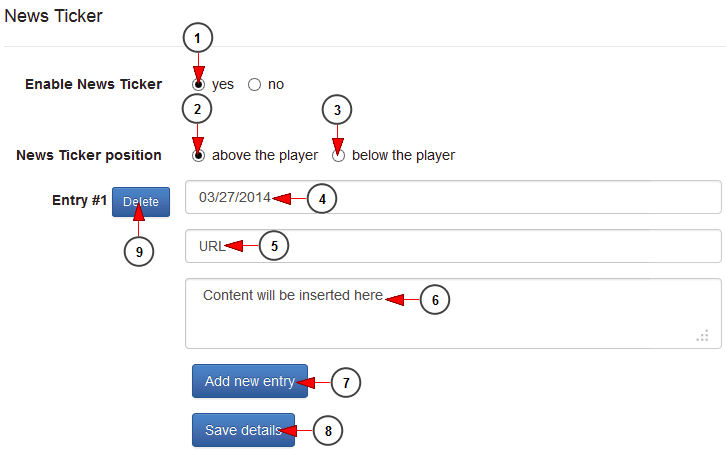Click annotation marker number 7
This screenshot has width=726, height=451.
click(x=344, y=382)
